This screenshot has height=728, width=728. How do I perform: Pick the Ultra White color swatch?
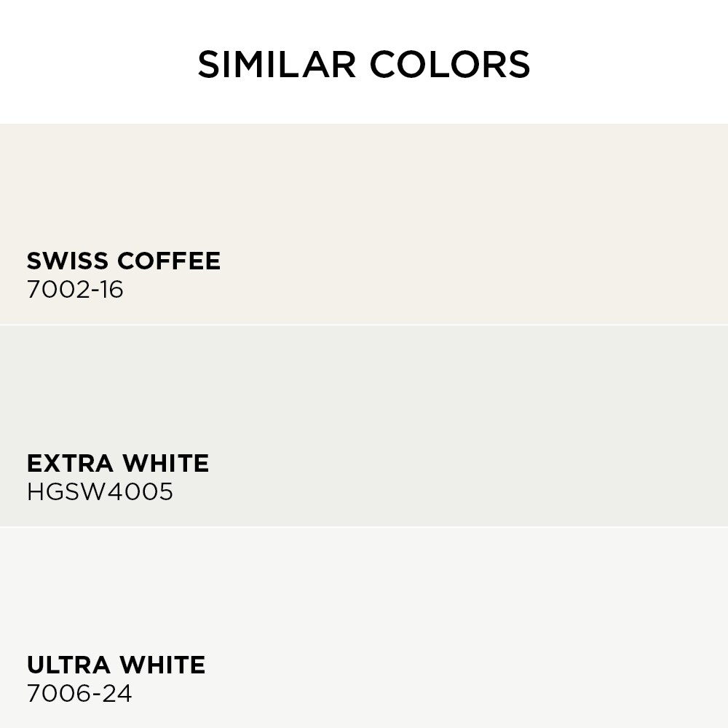pos(364,628)
